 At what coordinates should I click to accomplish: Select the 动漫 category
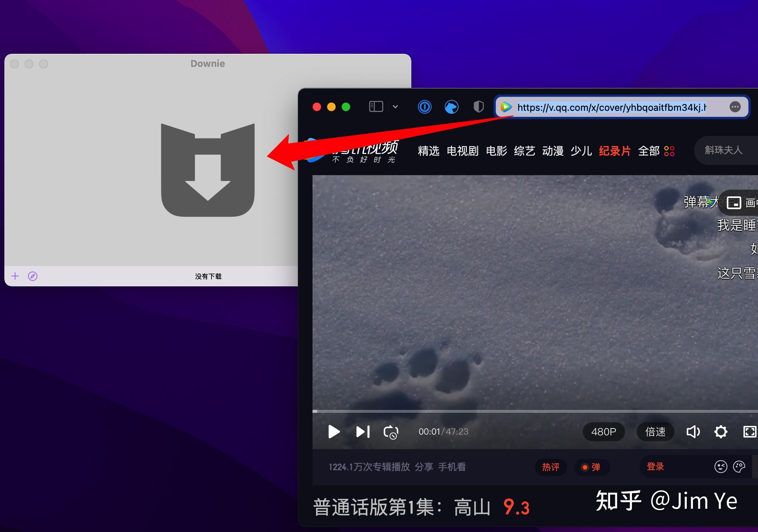coord(553,151)
